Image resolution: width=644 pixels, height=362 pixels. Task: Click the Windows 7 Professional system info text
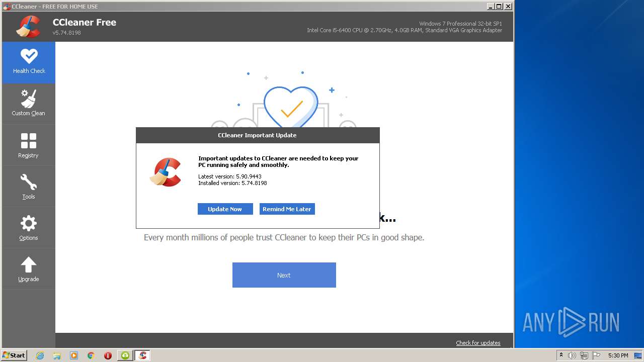460,24
